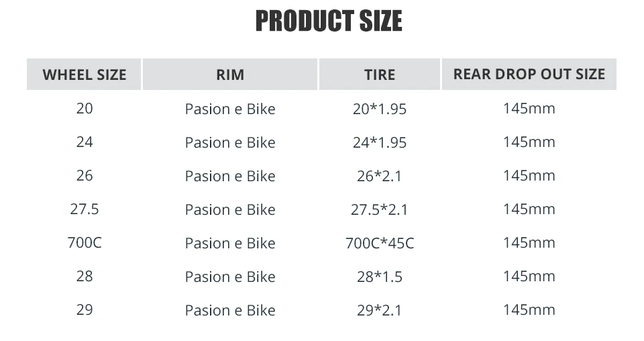Select the WHEEL SIZE column header
The width and height of the screenshot is (644, 341).
click(x=85, y=75)
